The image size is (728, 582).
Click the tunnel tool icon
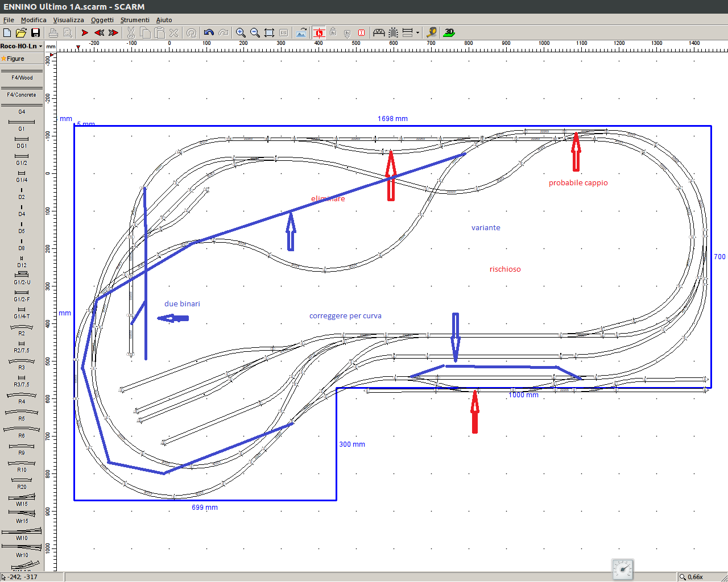393,32
